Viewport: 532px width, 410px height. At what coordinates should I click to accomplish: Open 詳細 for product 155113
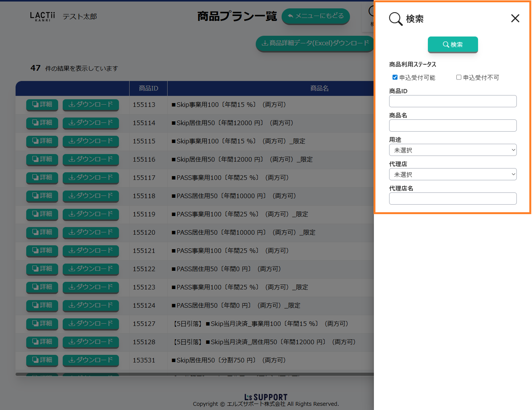(x=42, y=105)
